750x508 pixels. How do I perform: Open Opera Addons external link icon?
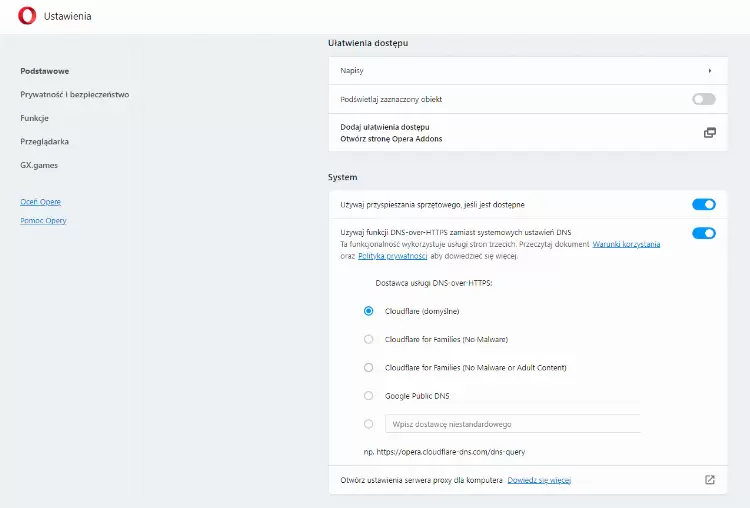click(710, 133)
